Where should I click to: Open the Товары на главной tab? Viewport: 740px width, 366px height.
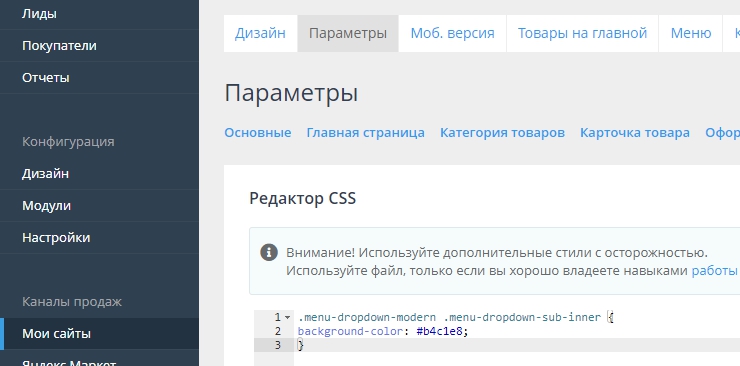point(582,33)
